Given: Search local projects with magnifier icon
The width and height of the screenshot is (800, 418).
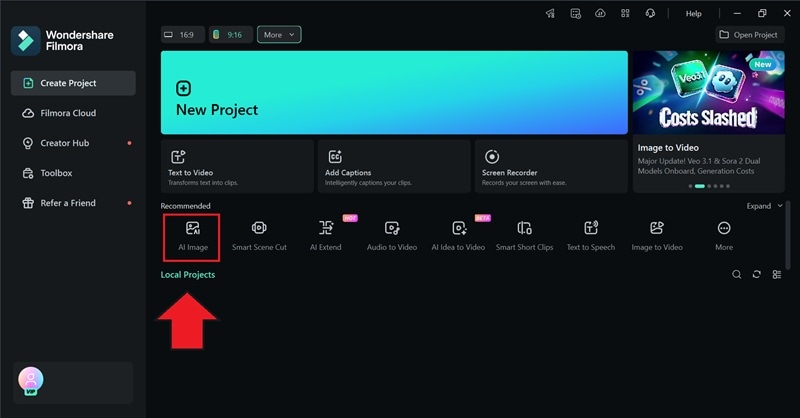Looking at the screenshot, I should [x=737, y=275].
